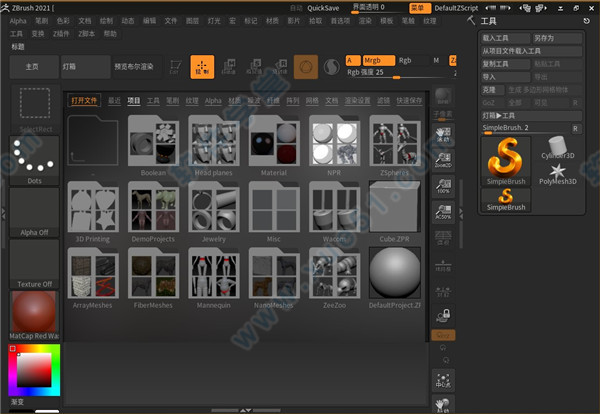600x414 pixels.
Task: Select the Cylinder3D tool
Action: (x=558, y=148)
